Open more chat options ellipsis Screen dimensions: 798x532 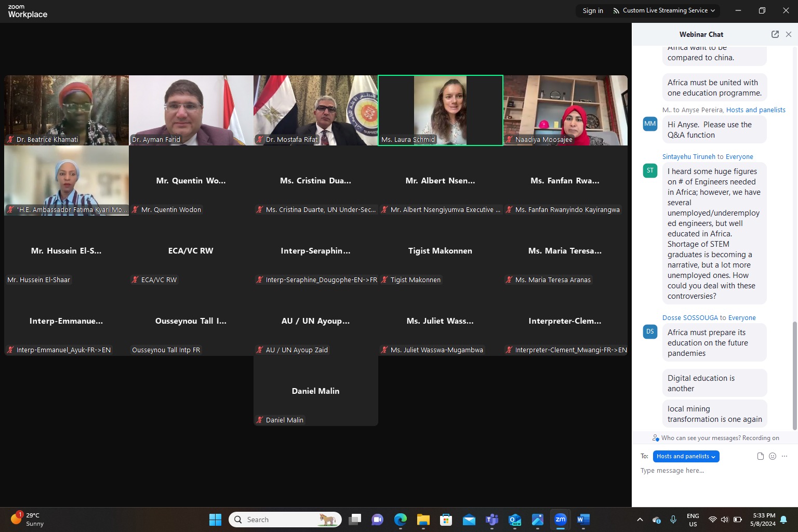tap(784, 456)
